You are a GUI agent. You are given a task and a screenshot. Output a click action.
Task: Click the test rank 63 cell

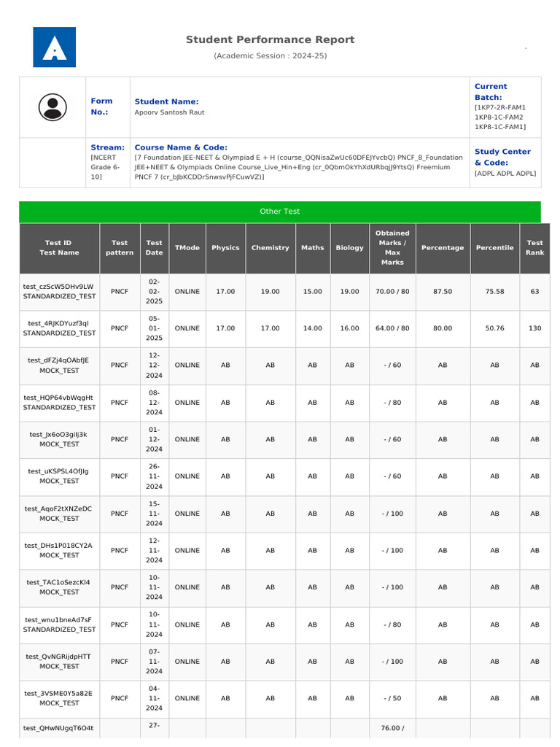click(534, 292)
